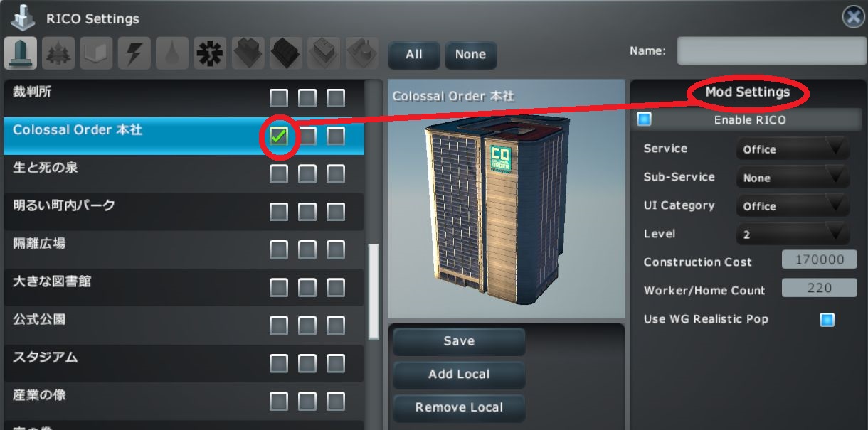Select the education book filter icon

(x=96, y=53)
